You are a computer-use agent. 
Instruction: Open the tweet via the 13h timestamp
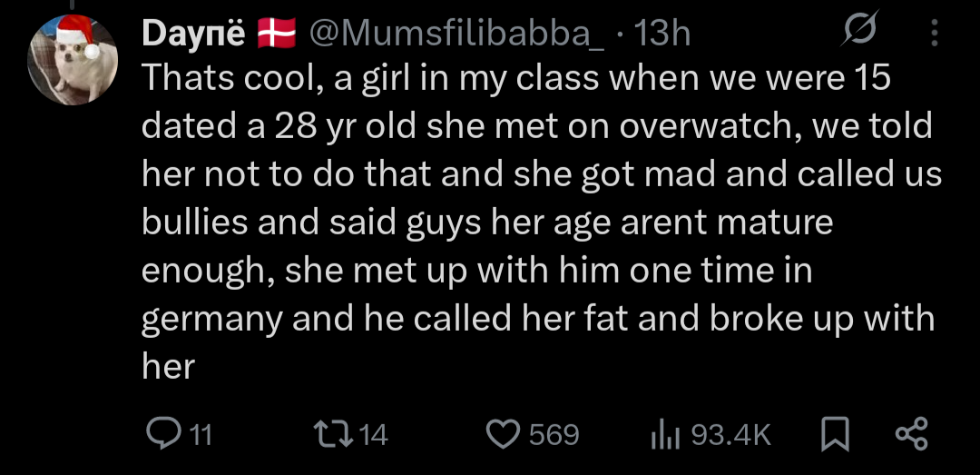click(x=662, y=34)
